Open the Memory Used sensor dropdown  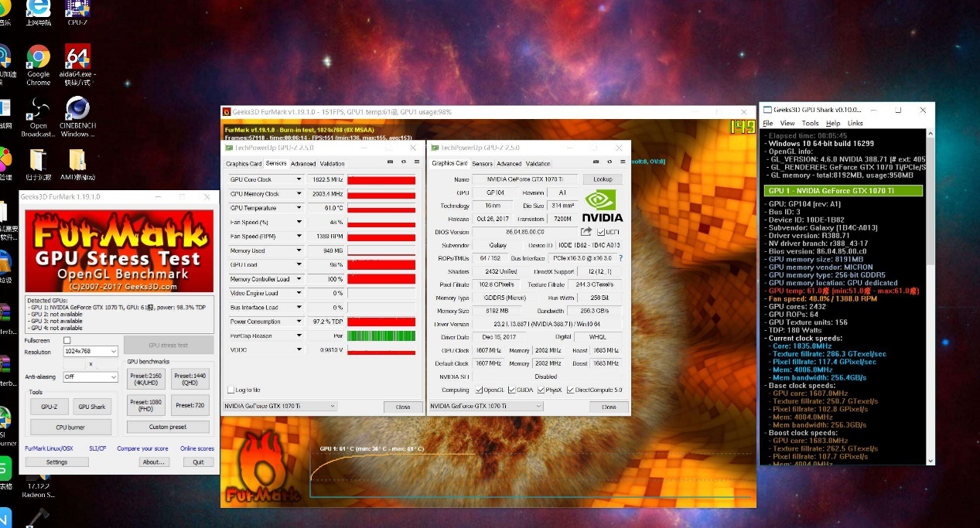point(299,250)
